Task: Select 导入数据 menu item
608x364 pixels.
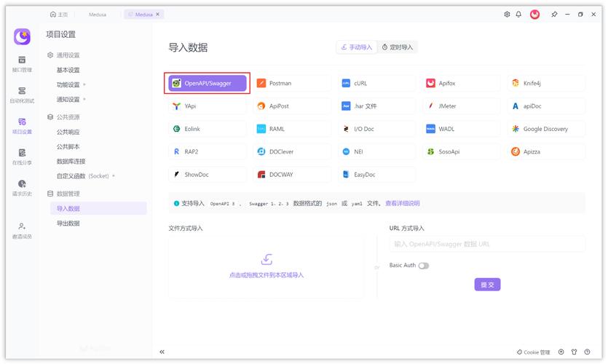Action: point(98,208)
